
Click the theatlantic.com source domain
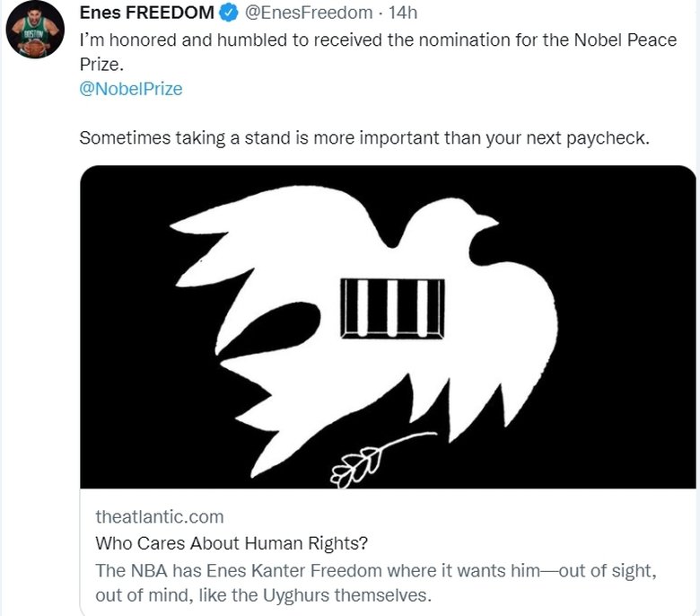pos(159,517)
